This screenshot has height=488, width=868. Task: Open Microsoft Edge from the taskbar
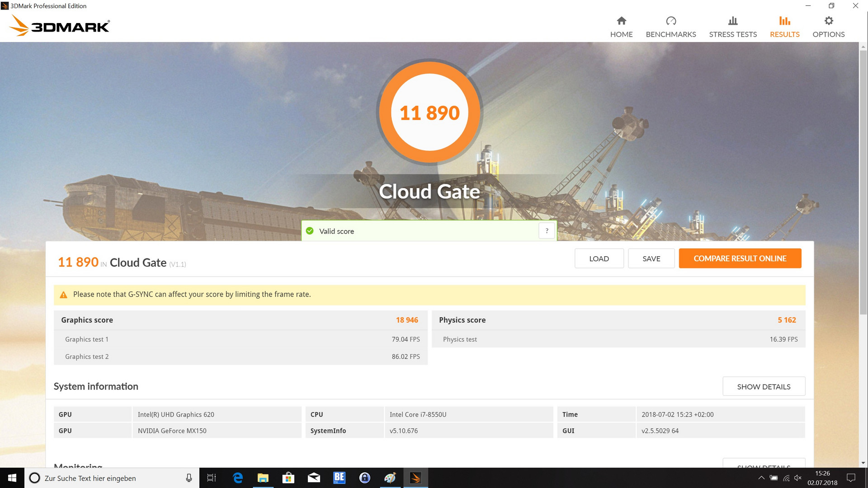[238, 478]
